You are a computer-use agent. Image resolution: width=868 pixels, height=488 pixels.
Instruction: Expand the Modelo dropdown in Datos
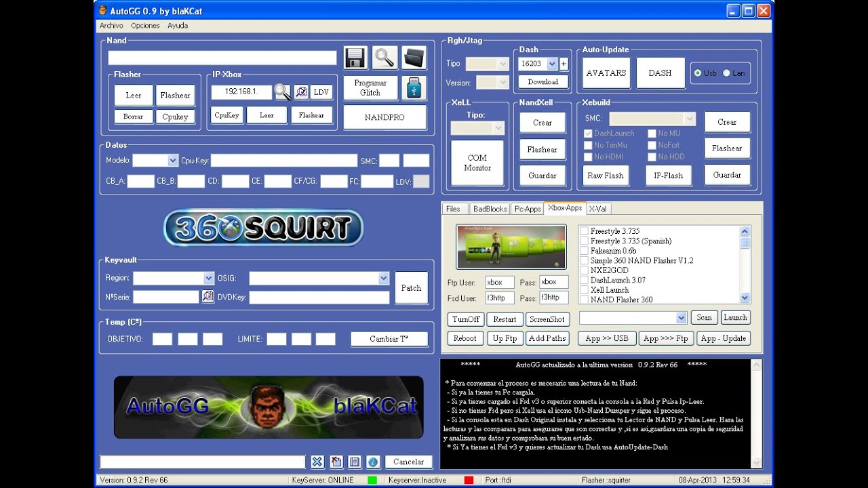coord(172,161)
